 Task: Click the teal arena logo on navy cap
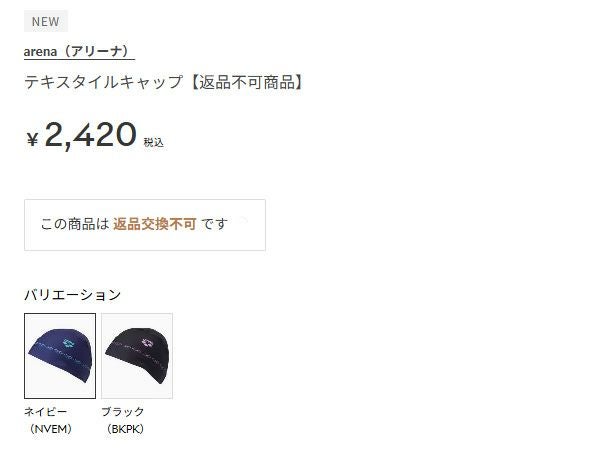point(69,344)
